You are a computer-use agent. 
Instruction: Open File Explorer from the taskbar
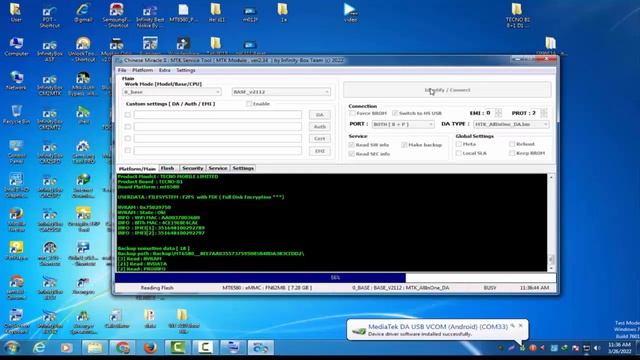tap(94, 347)
